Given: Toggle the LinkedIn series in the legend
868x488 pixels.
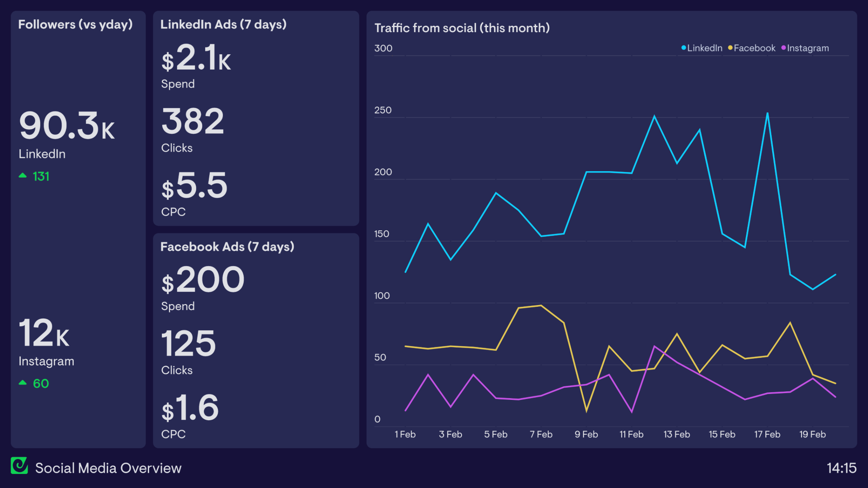Looking at the screenshot, I should coord(703,48).
